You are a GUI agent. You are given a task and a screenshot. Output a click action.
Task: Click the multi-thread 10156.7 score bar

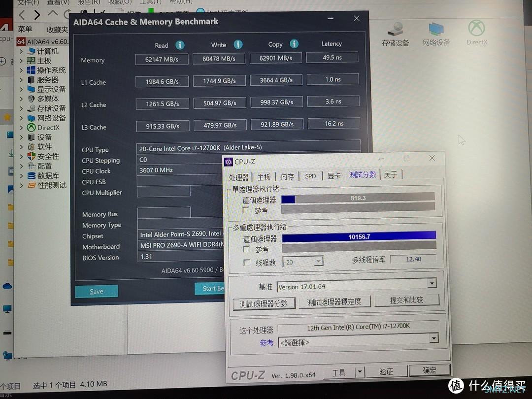(x=359, y=237)
